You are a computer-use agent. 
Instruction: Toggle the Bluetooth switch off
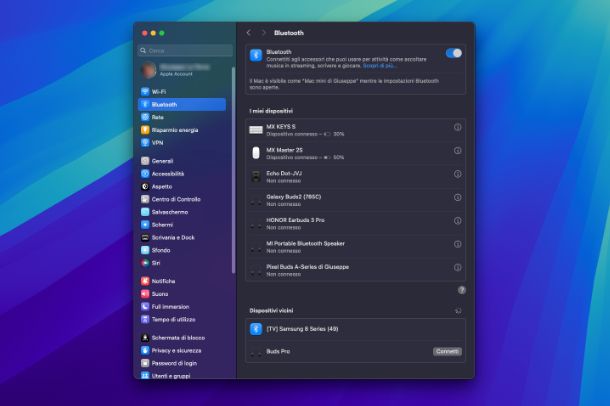[x=454, y=53]
